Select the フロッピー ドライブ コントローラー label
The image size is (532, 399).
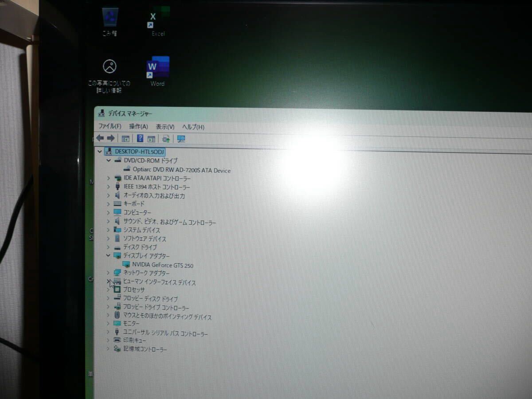(156, 308)
